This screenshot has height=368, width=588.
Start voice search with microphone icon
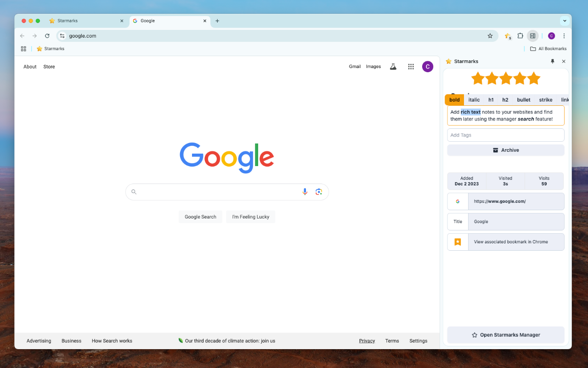(x=305, y=192)
